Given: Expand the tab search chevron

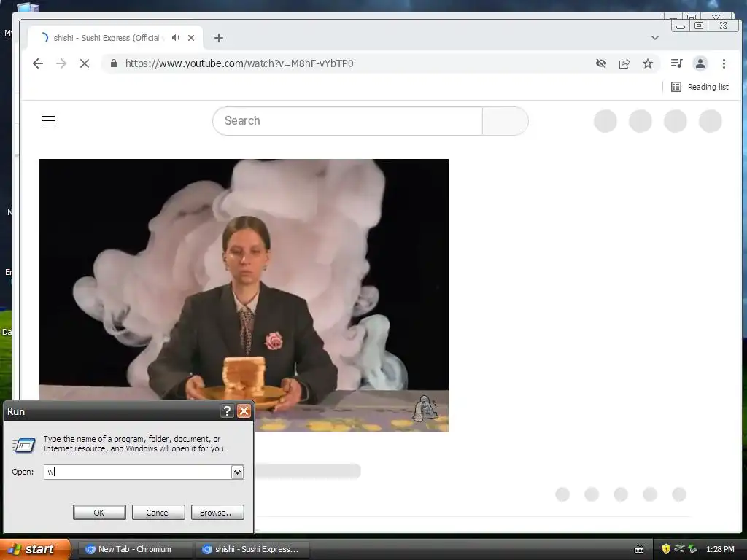Looking at the screenshot, I should click(655, 38).
